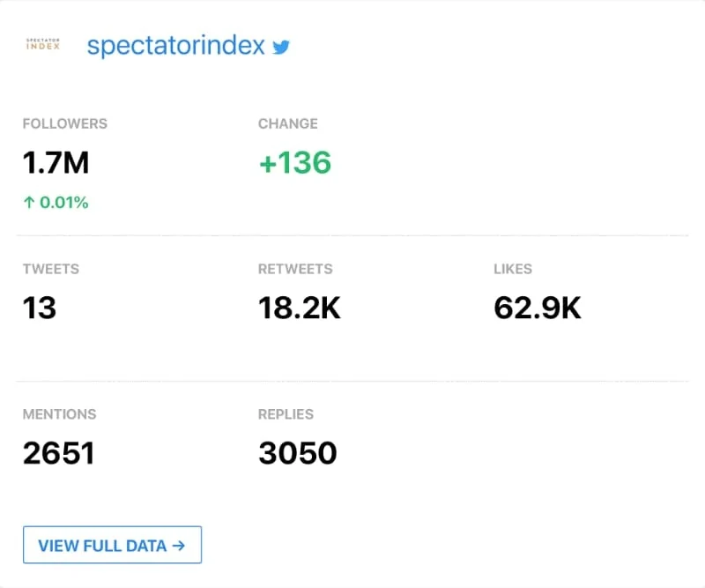The image size is (705, 588).
Task: Click the Likes heading label
Action: point(513,269)
